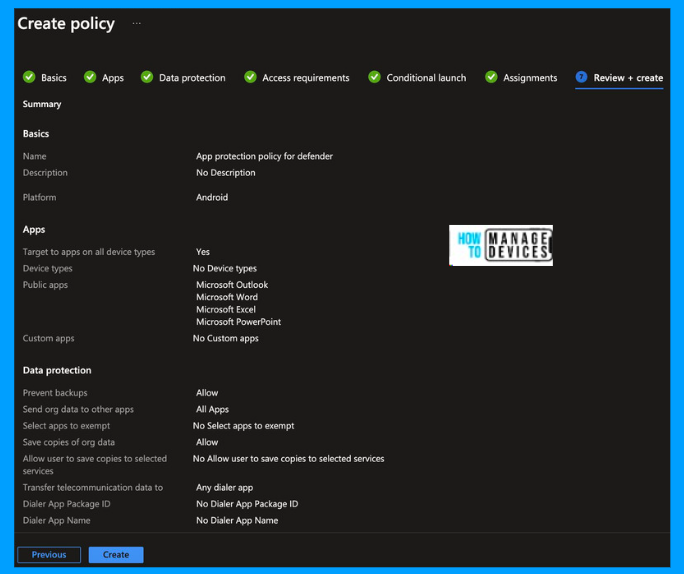Viewport: 684px width, 574px height.
Task: Click the 'Platform' field label
Action: [40, 197]
